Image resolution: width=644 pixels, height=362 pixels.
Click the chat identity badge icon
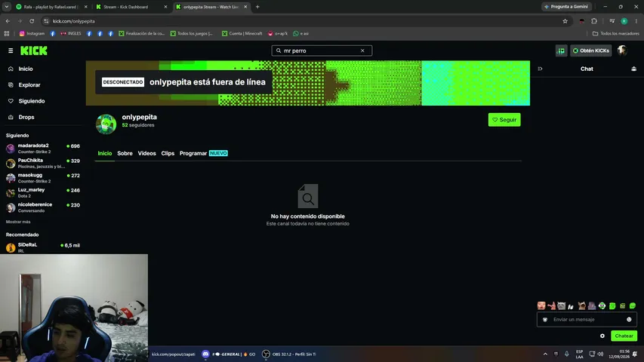[x=545, y=319]
